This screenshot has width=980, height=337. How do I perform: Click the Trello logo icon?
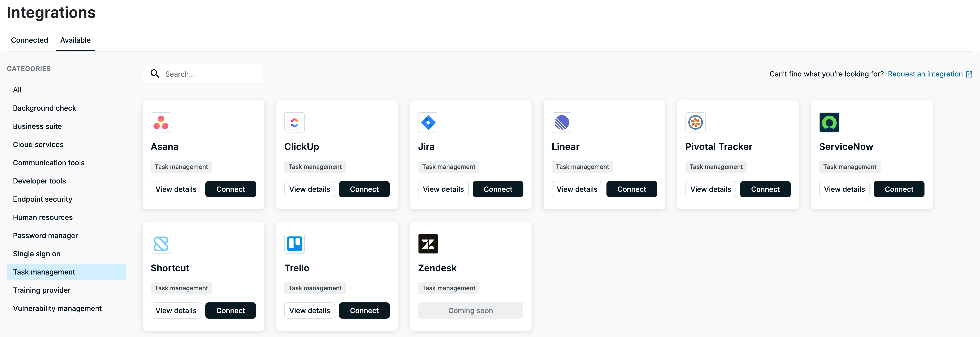pyautogui.click(x=295, y=244)
